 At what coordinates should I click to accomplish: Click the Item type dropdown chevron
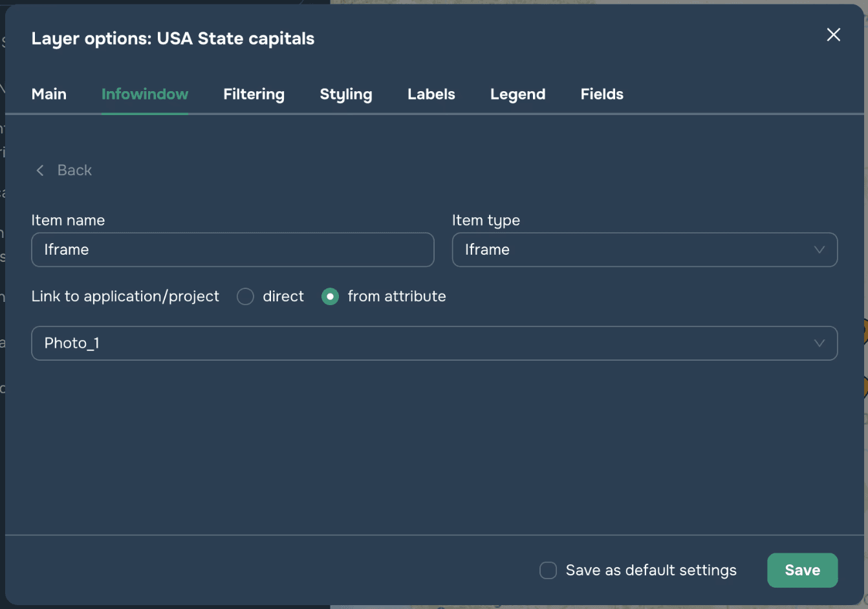(819, 250)
